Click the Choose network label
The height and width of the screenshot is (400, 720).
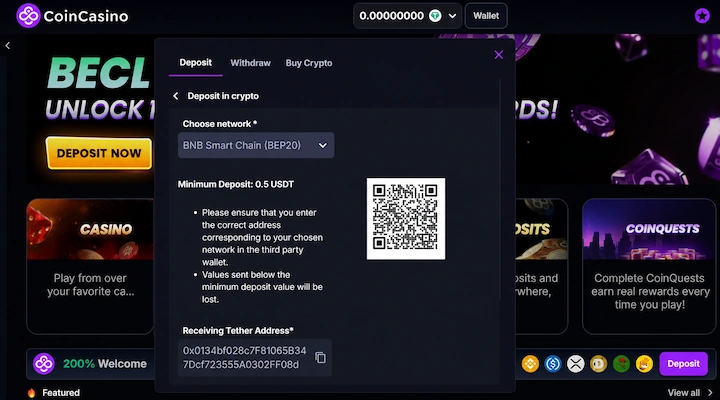[219, 124]
